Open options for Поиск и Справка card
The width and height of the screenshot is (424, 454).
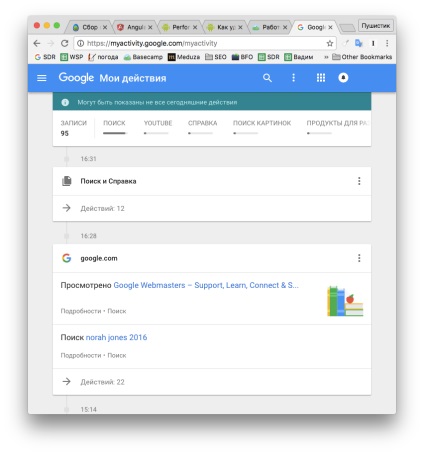click(359, 181)
